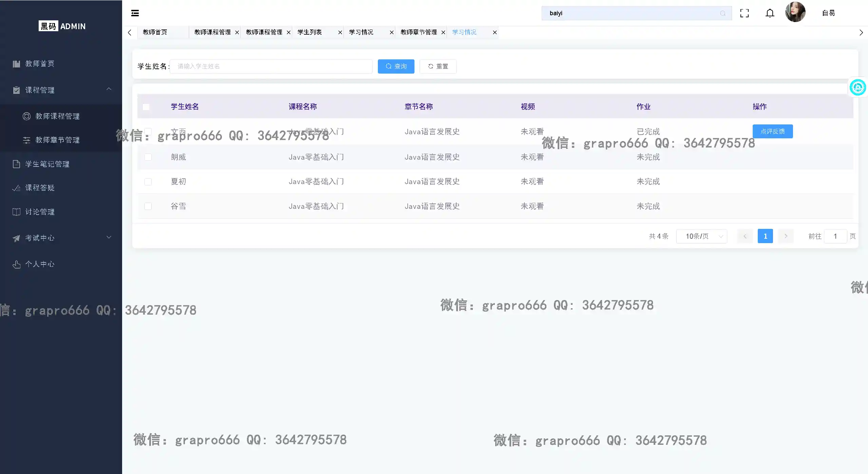Check the checkbox for student 朗威
868x474 pixels.
pos(148,157)
